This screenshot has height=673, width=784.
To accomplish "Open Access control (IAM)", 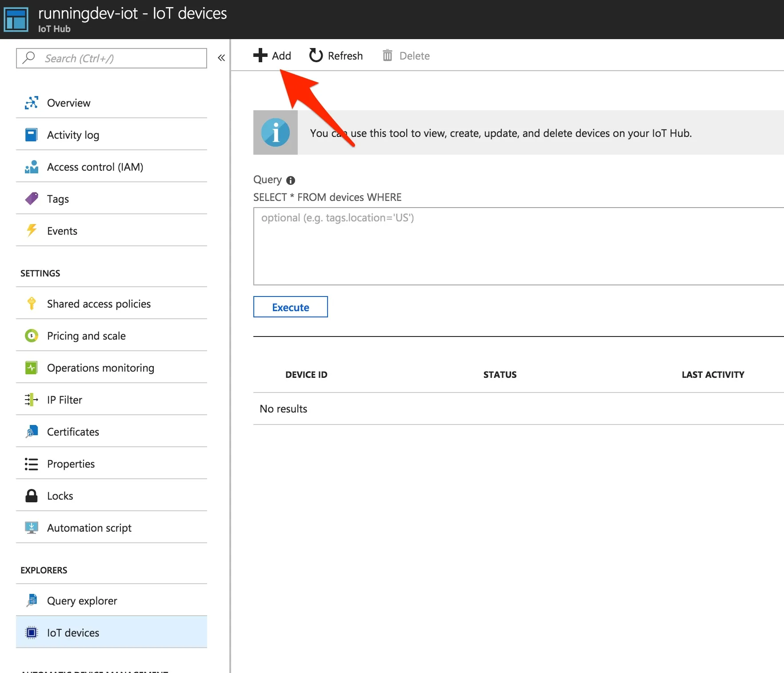I will [x=112, y=167].
